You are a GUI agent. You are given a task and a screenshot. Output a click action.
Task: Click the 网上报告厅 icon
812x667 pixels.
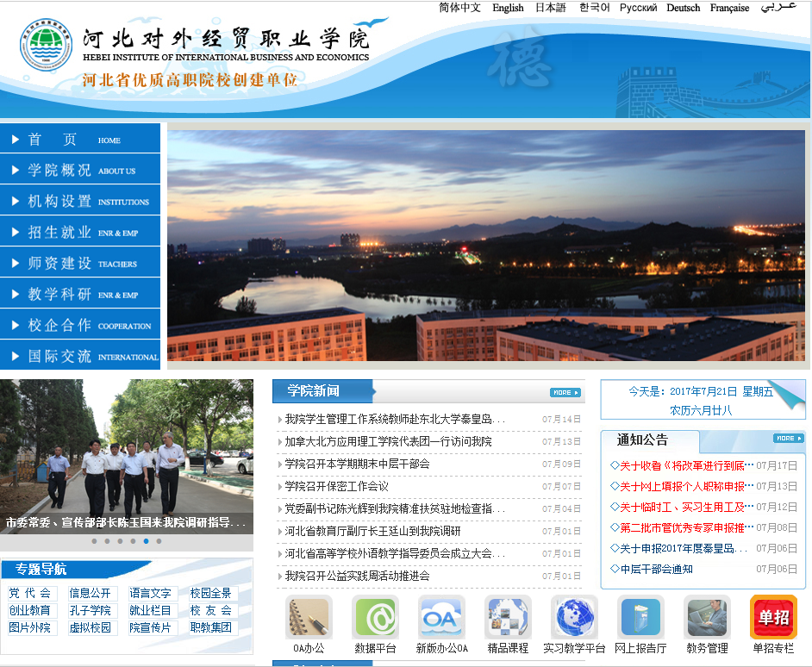click(x=640, y=618)
